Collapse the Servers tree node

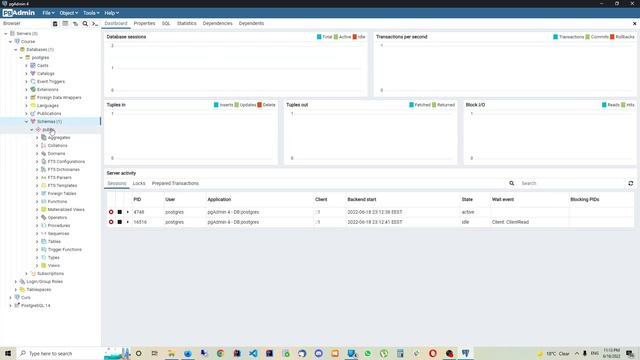(6, 33)
